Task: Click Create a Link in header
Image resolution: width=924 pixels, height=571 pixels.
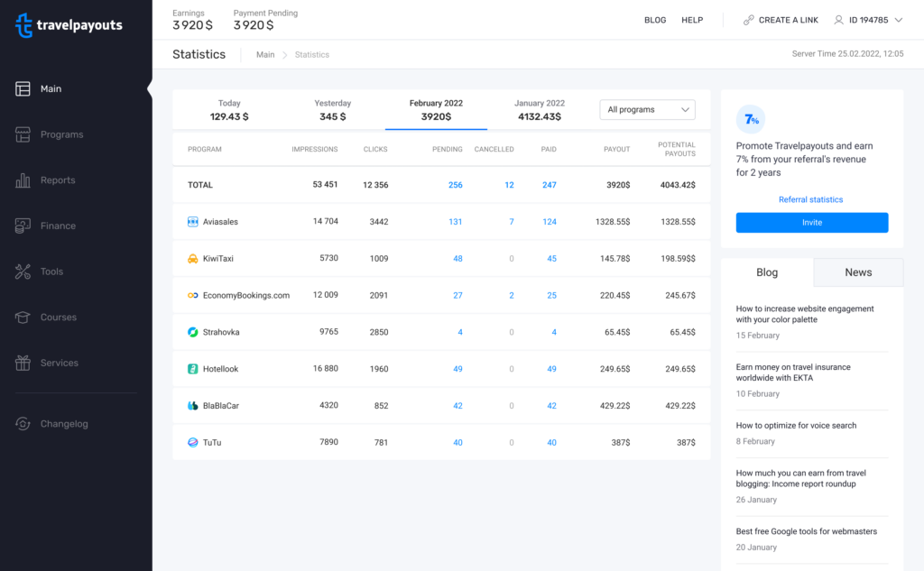Action: point(781,20)
